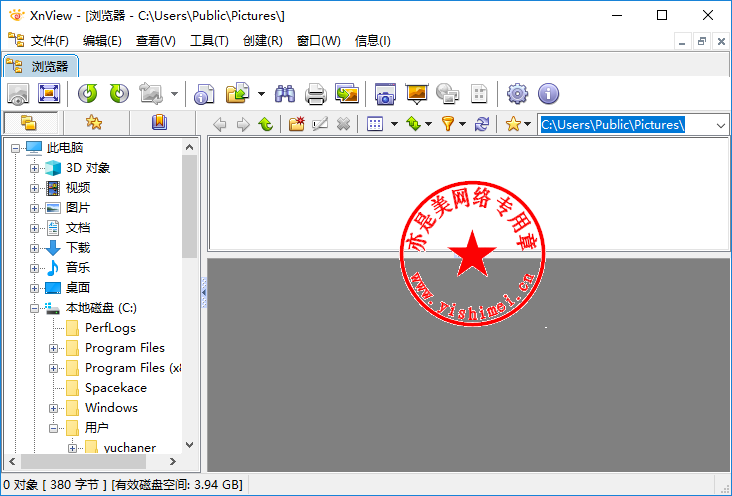The image size is (732, 496).
Task: Create a new folder
Action: [x=296, y=124]
